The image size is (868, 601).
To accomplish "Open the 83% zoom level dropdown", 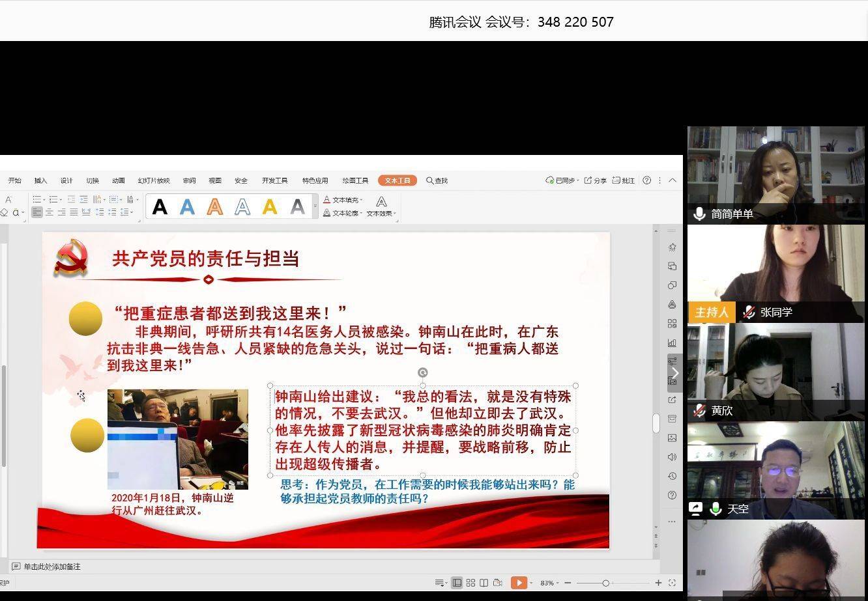I will [549, 583].
